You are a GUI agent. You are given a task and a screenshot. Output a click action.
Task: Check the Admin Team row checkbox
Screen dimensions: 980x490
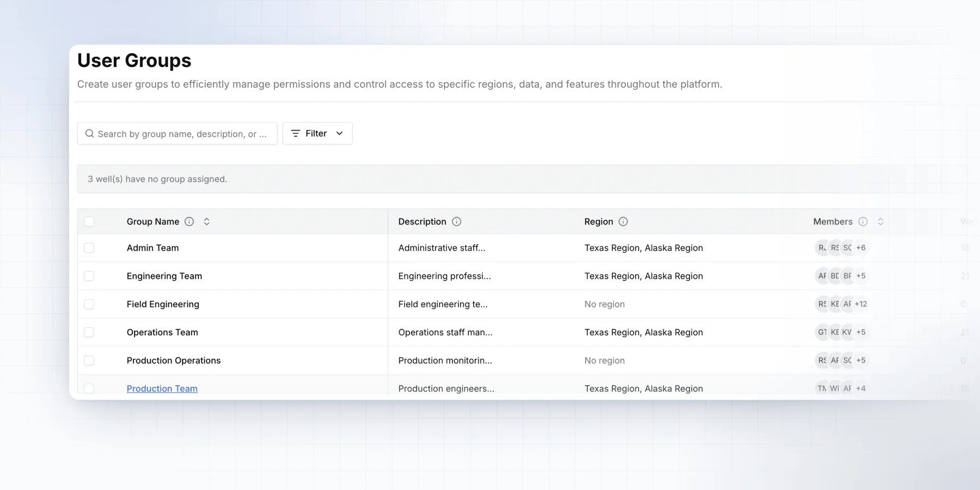click(89, 248)
